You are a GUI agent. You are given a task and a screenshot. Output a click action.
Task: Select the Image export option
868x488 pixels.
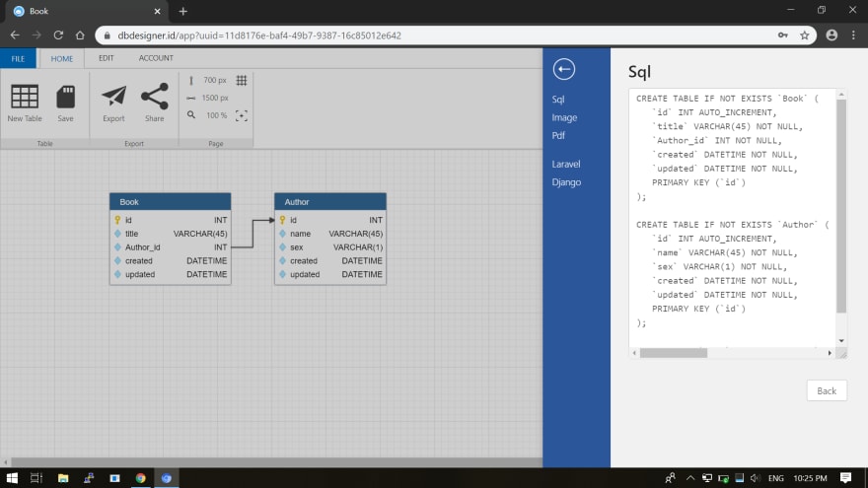click(x=564, y=117)
